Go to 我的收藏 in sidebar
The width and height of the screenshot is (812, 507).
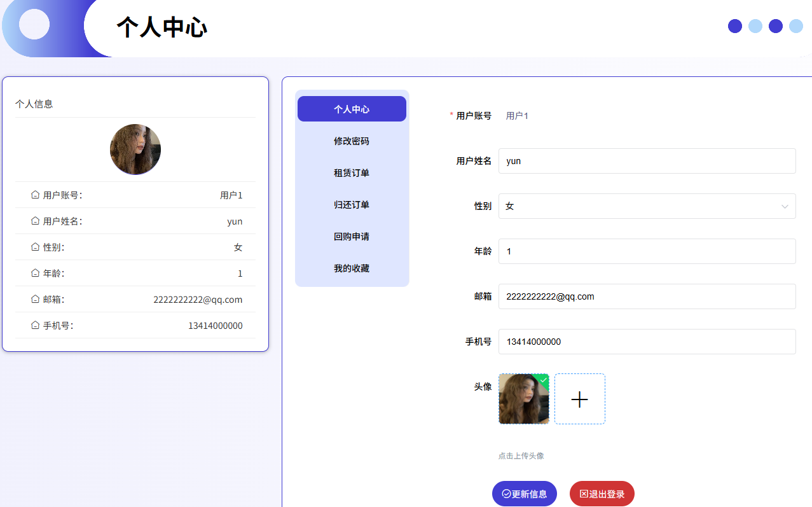coord(352,268)
